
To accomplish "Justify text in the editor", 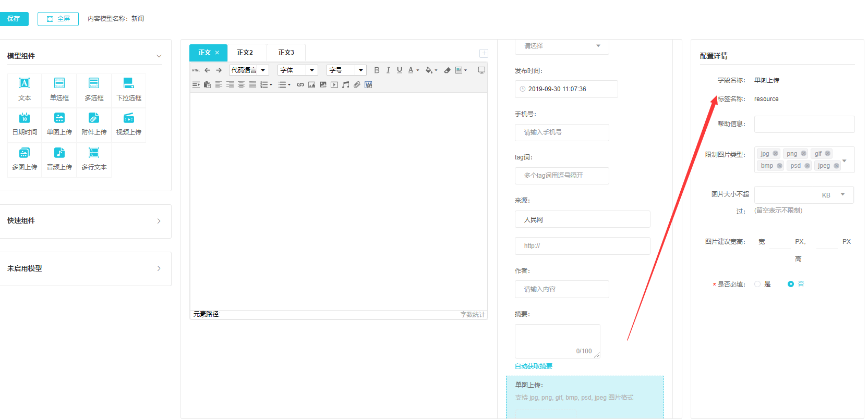I will [252, 85].
